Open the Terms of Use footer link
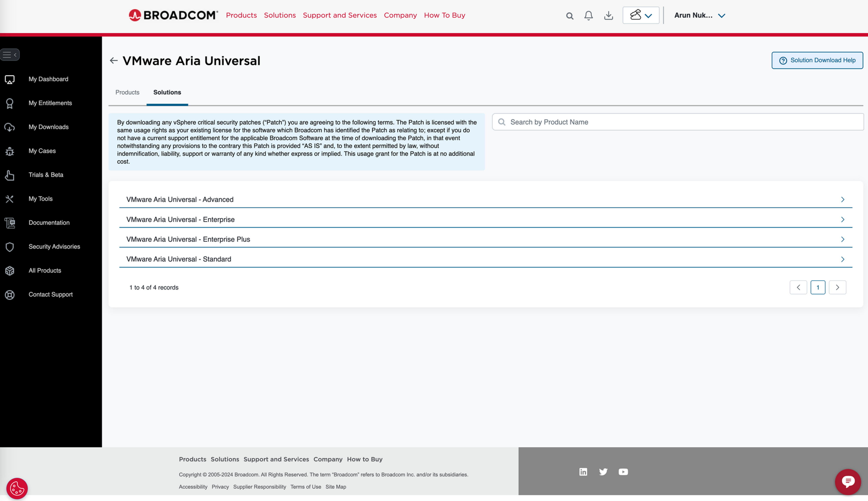868x501 pixels. [x=305, y=487]
